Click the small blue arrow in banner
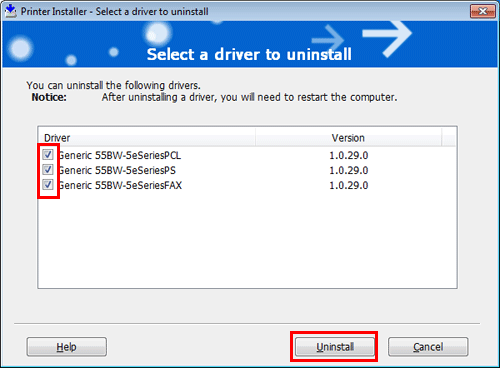The height and width of the screenshot is (368, 500). coord(328,39)
